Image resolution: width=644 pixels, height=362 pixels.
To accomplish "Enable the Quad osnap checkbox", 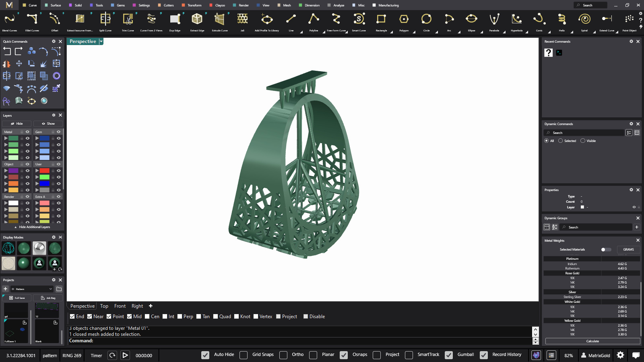I will (216, 317).
